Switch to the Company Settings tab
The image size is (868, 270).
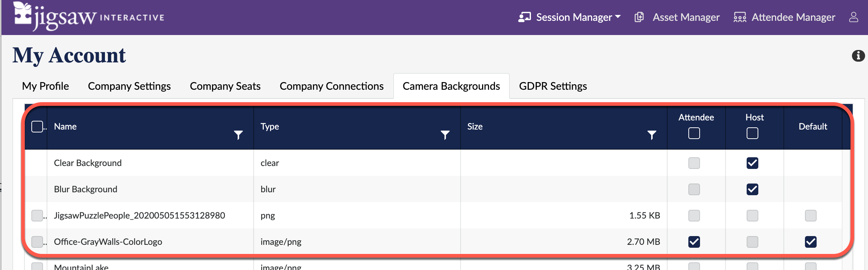(x=129, y=86)
